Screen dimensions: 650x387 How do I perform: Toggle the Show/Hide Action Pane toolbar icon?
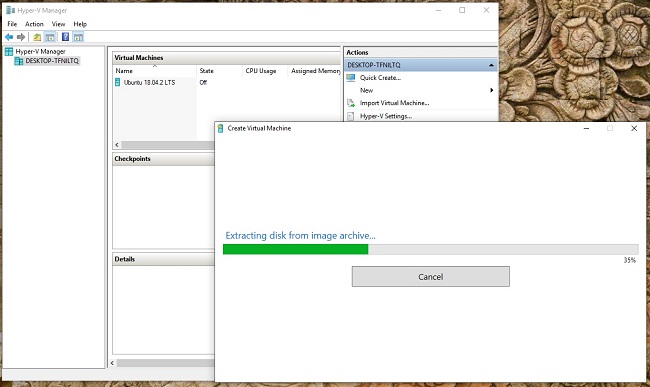click(x=78, y=37)
